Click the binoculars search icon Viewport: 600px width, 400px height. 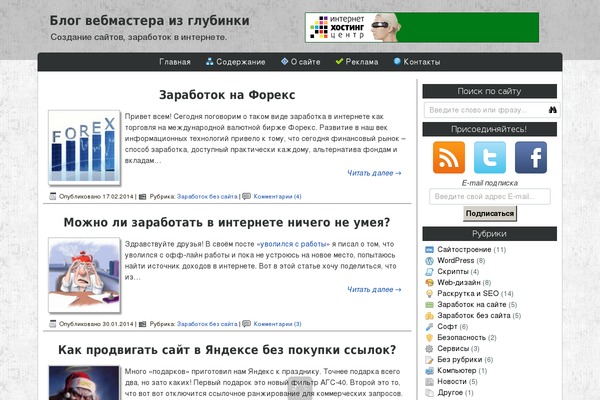click(552, 110)
